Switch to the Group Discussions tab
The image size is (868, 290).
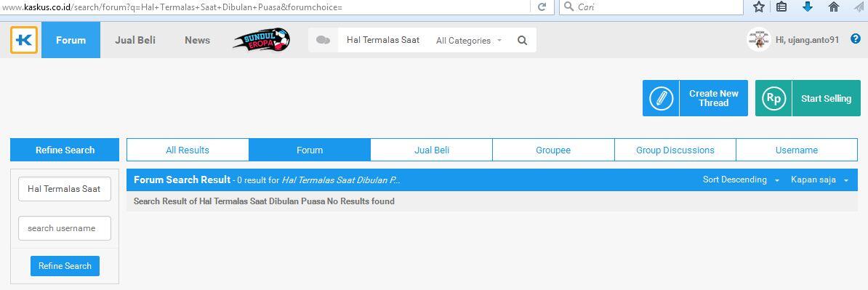click(x=675, y=150)
